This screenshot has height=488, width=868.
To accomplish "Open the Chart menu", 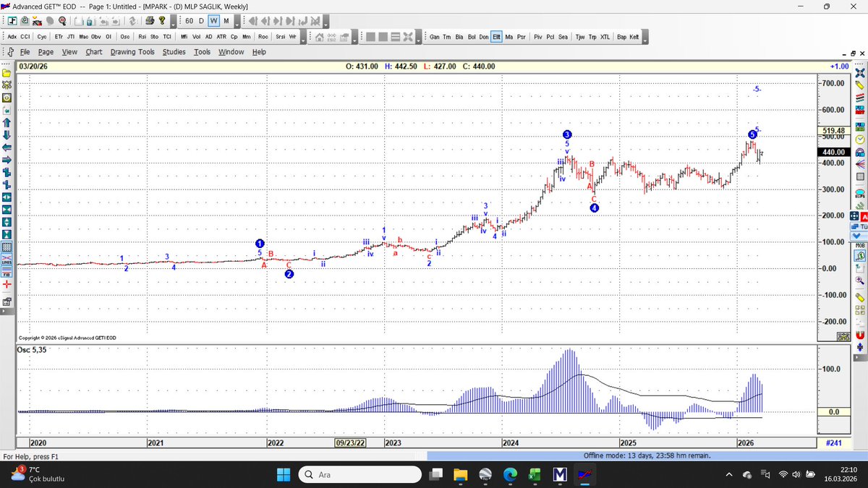I will point(94,52).
